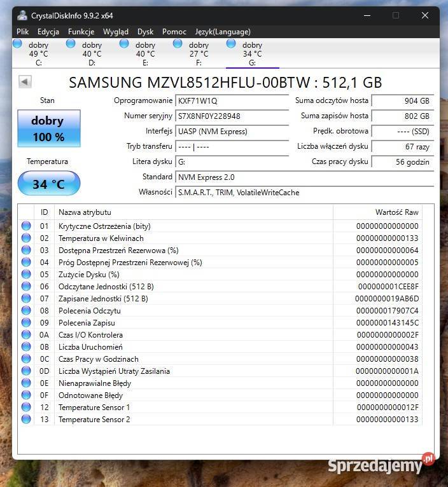
Task: Click the serial number field S7X8NF0Y228948
Action: (x=232, y=116)
